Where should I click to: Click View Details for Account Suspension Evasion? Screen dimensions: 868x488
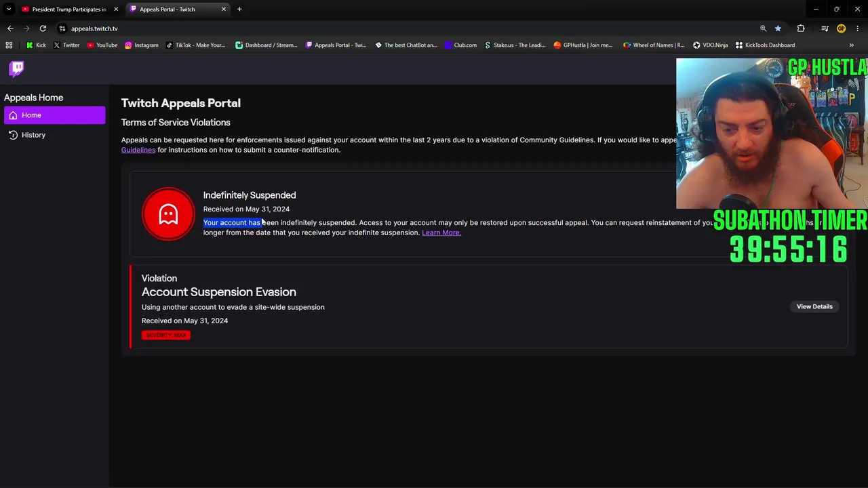pos(814,306)
